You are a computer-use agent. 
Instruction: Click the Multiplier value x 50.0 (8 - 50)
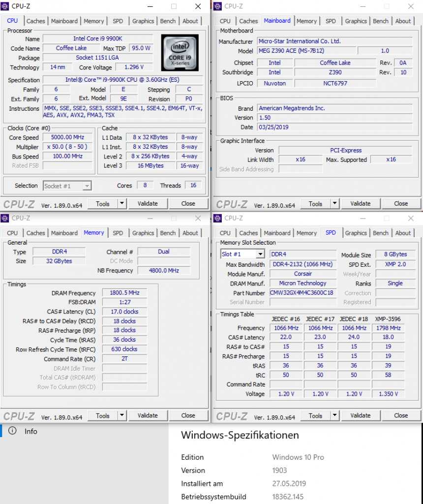click(x=68, y=147)
